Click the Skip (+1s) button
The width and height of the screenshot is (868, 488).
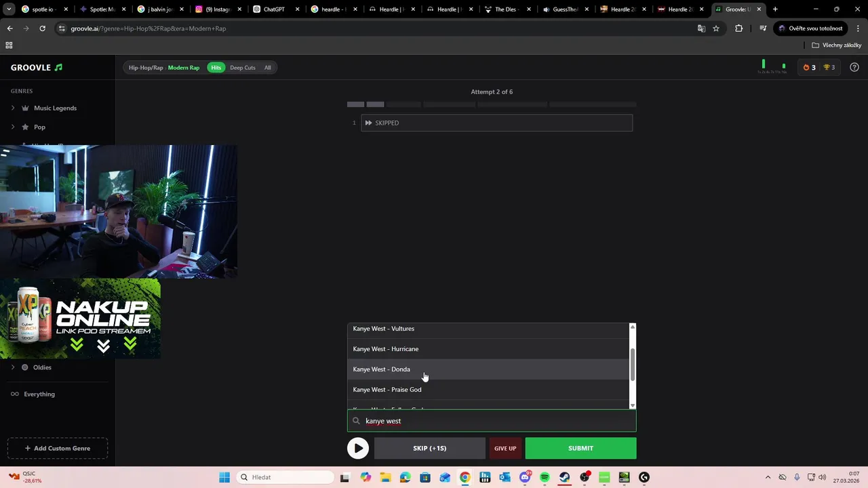(x=429, y=448)
